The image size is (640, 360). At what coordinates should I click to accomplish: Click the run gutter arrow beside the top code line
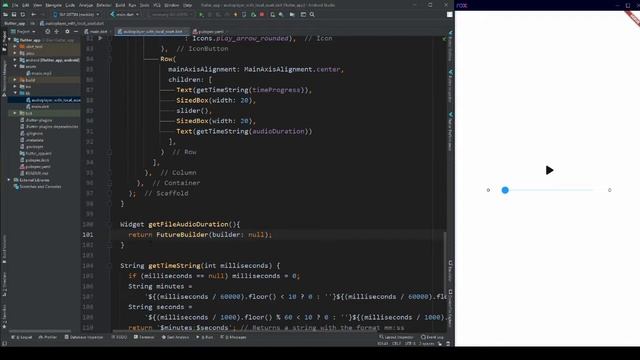coord(100,38)
